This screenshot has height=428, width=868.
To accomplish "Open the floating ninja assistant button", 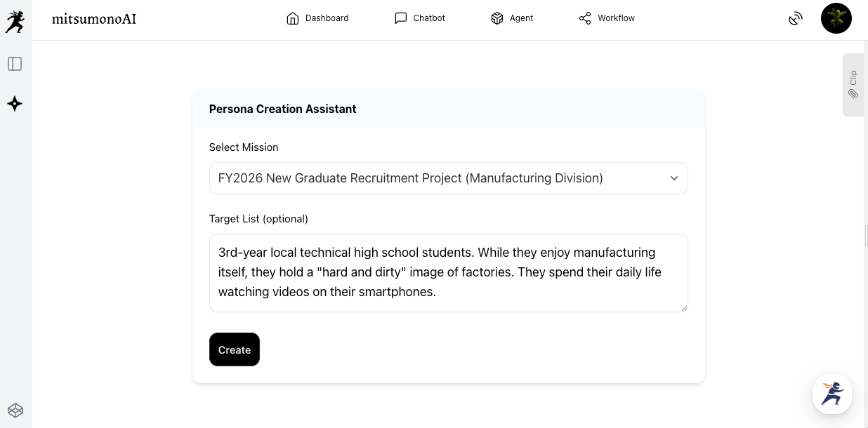I will pyautogui.click(x=832, y=394).
